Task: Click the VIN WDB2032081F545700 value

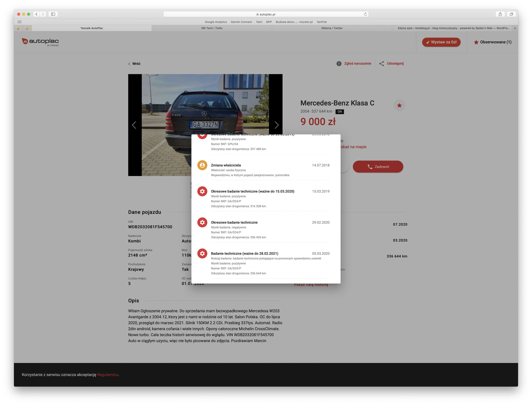Action: (150, 227)
